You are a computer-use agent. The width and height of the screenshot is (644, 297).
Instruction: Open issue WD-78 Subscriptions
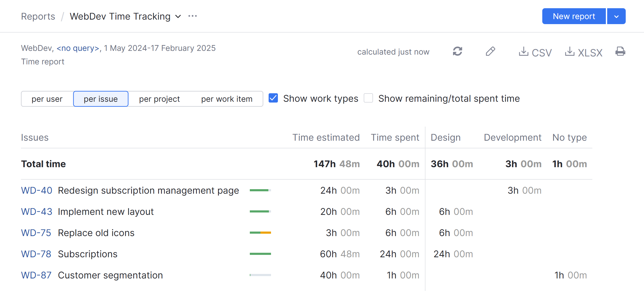[x=36, y=254]
